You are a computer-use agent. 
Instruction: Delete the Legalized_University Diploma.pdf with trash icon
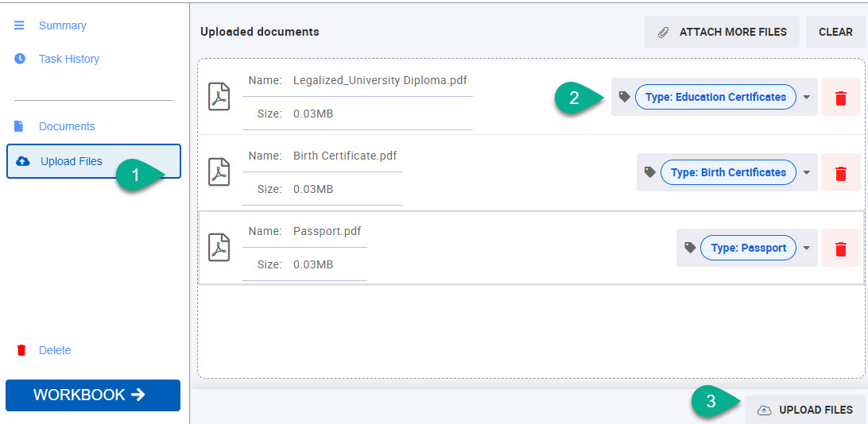(840, 98)
